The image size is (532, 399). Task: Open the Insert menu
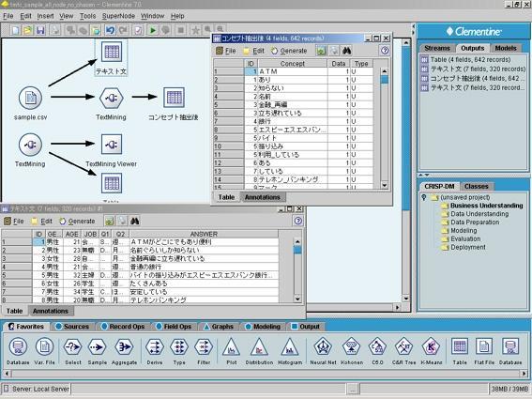45,16
